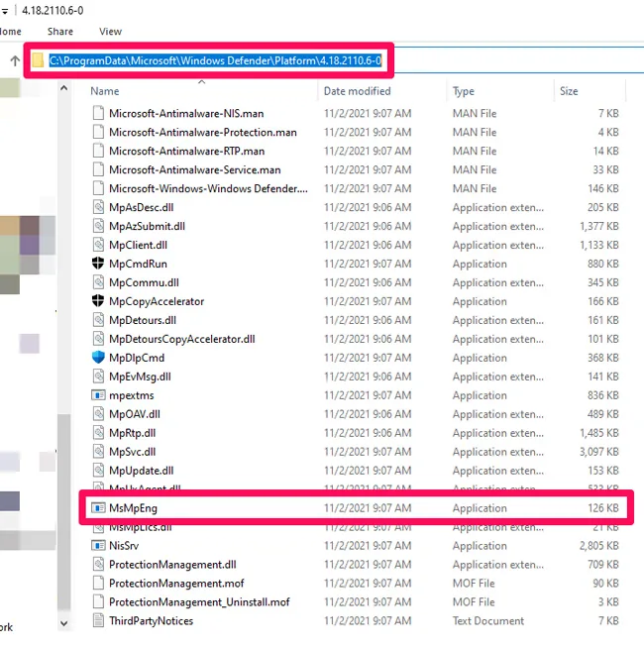644x647 pixels.
Task: Click the MpRtp.dll file icon
Action: 98,432
